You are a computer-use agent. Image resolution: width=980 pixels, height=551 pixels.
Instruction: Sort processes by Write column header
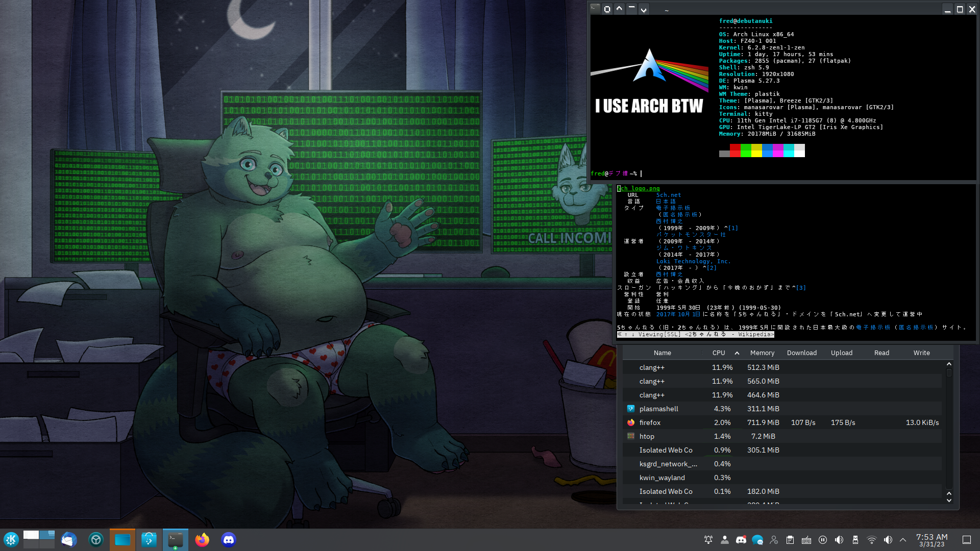(x=921, y=353)
